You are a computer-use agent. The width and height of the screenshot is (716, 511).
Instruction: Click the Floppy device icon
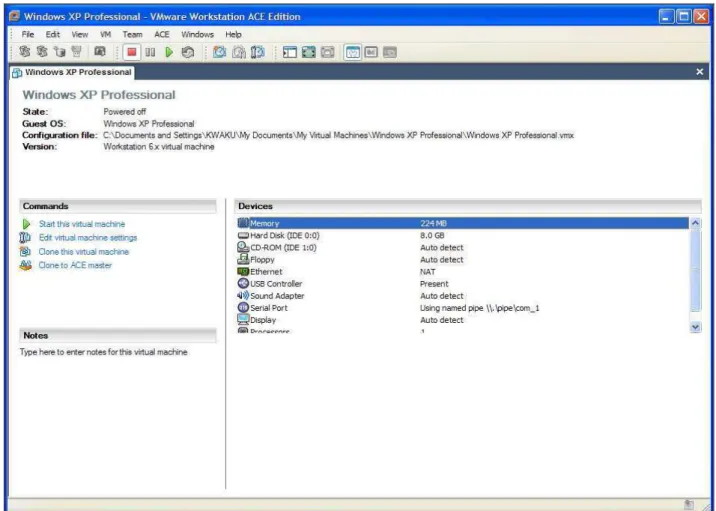tap(243, 259)
